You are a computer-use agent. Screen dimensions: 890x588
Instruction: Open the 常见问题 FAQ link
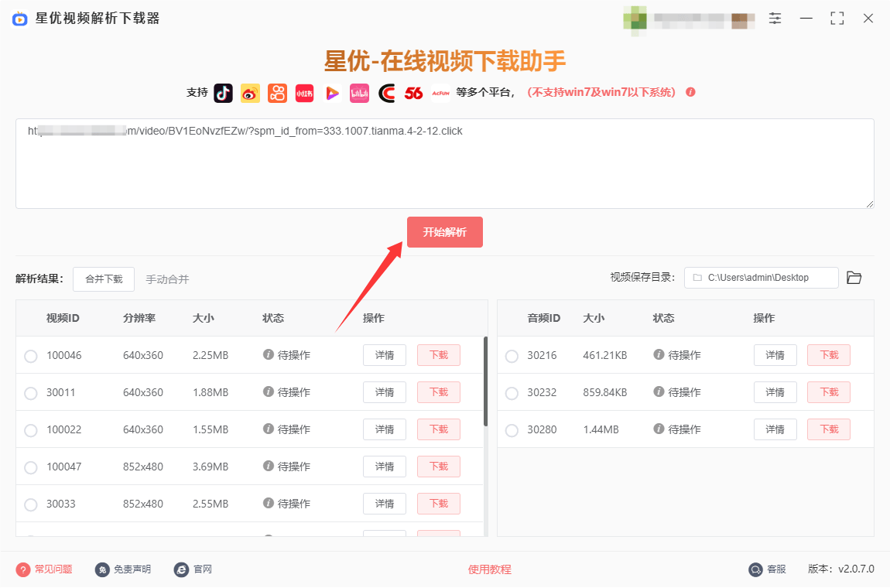click(53, 569)
